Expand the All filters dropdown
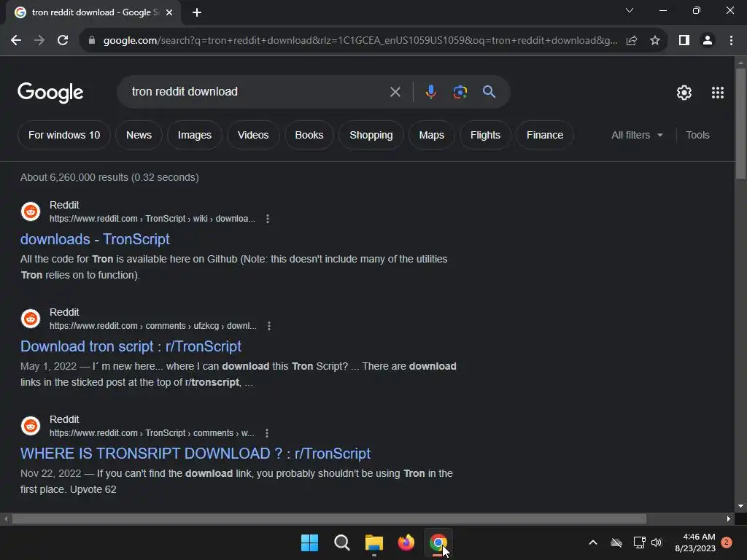Screen dimensions: 747x560 pyautogui.click(x=637, y=135)
